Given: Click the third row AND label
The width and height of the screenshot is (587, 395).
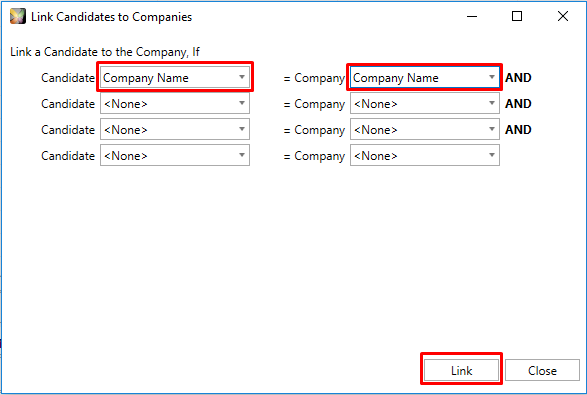Looking at the screenshot, I should (518, 129).
